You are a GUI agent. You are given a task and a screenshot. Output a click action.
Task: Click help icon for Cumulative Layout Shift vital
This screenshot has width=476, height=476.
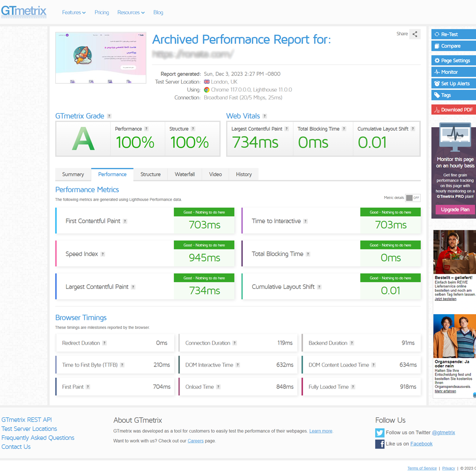(413, 129)
